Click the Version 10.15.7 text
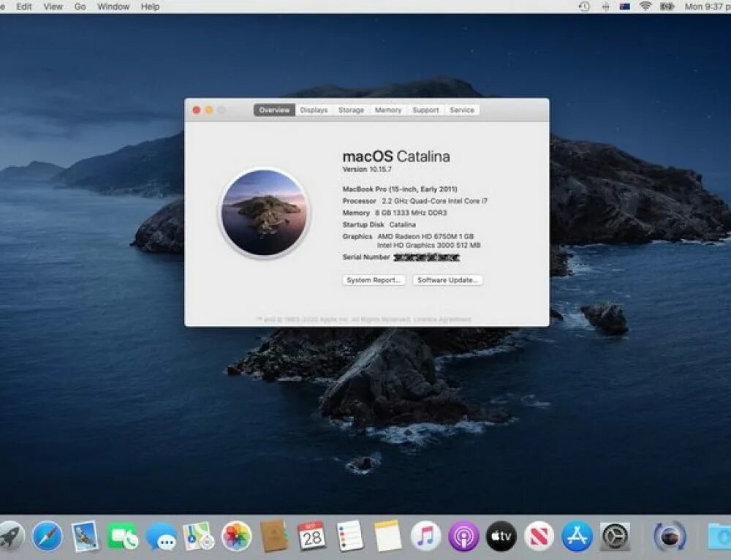Image resolution: width=731 pixels, height=560 pixels. (x=367, y=170)
